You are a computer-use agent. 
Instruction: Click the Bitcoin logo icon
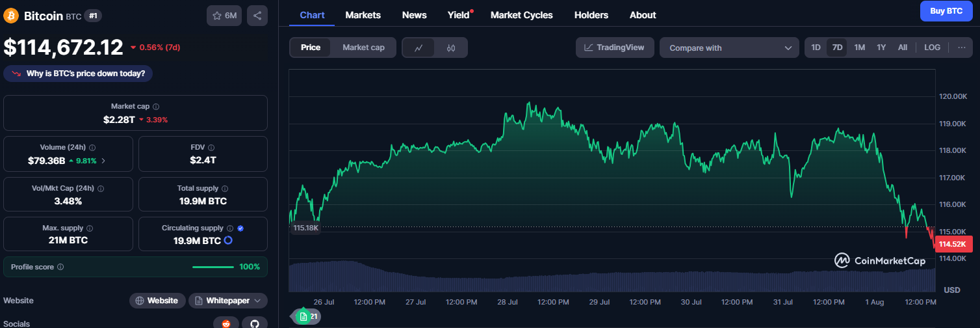coord(11,16)
